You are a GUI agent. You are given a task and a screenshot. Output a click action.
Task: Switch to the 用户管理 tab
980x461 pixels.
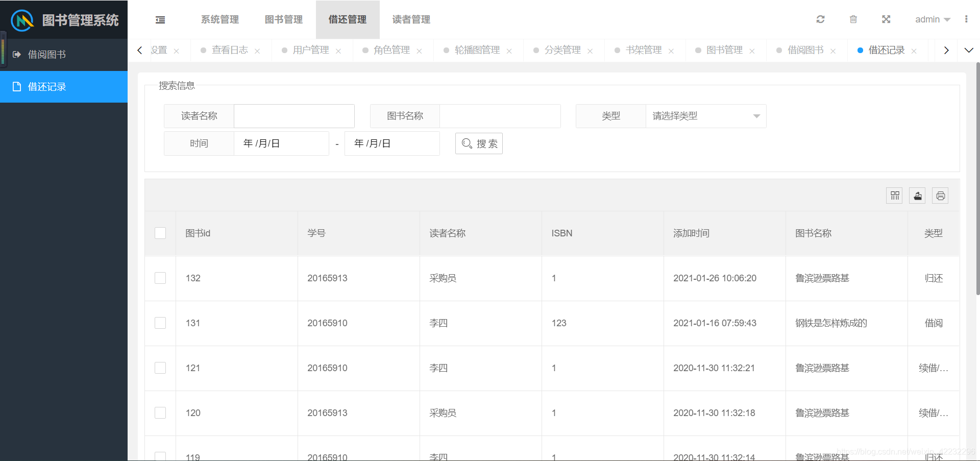point(311,50)
